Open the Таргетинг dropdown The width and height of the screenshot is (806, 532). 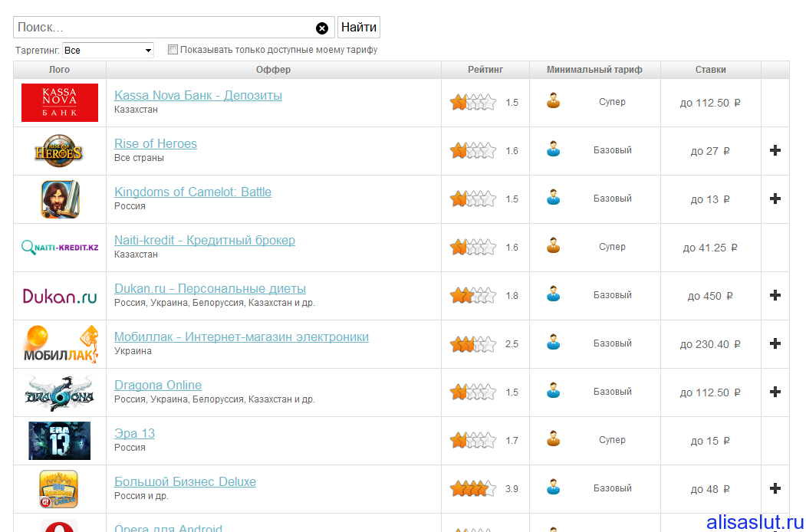click(108, 51)
